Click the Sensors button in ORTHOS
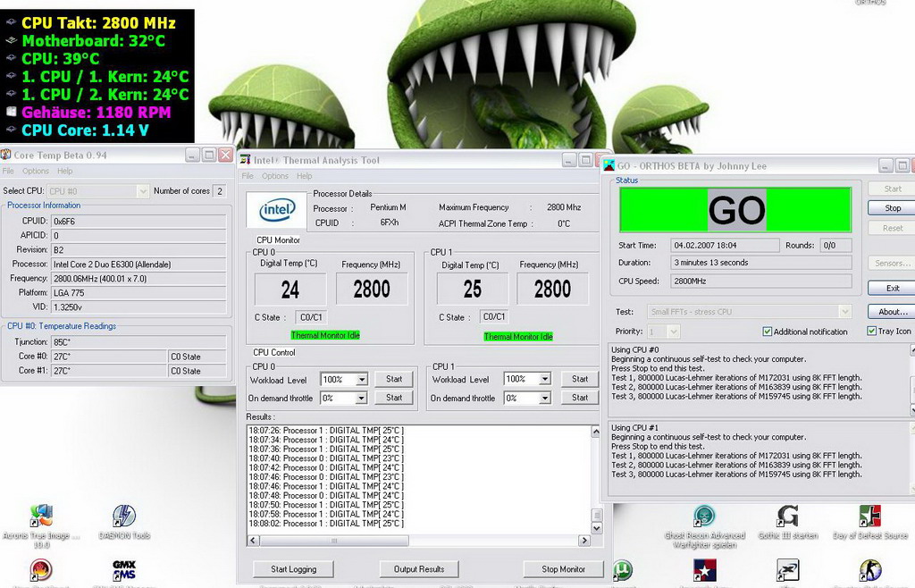915x588 pixels. tap(893, 263)
